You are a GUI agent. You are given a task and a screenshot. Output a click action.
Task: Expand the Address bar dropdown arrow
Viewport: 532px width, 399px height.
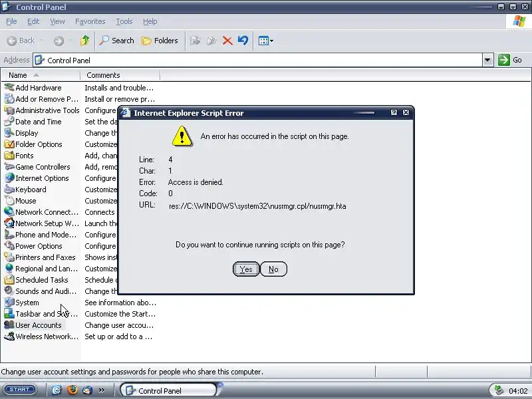coord(487,60)
